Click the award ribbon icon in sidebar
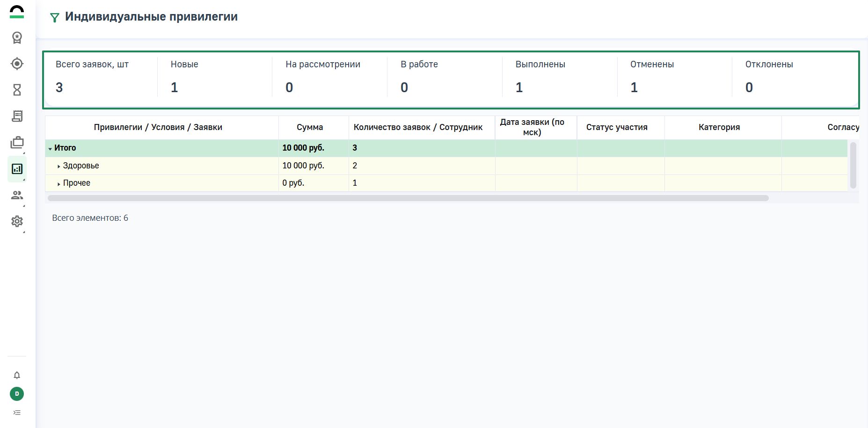868x428 pixels. point(17,37)
